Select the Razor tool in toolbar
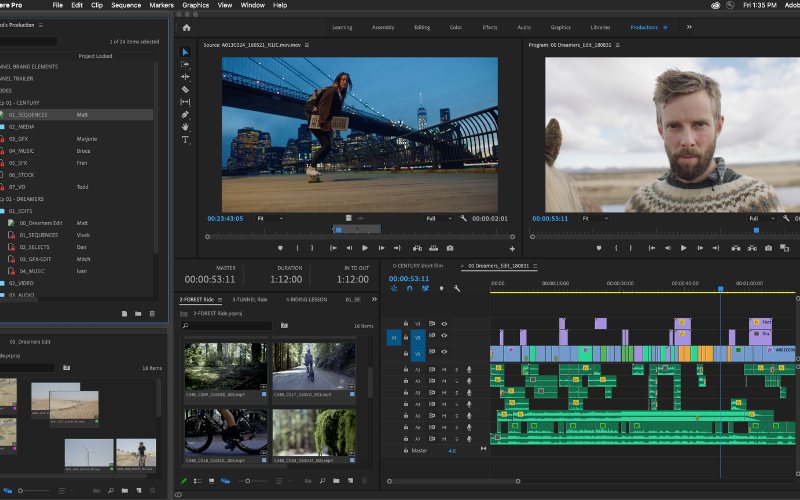 (x=185, y=89)
